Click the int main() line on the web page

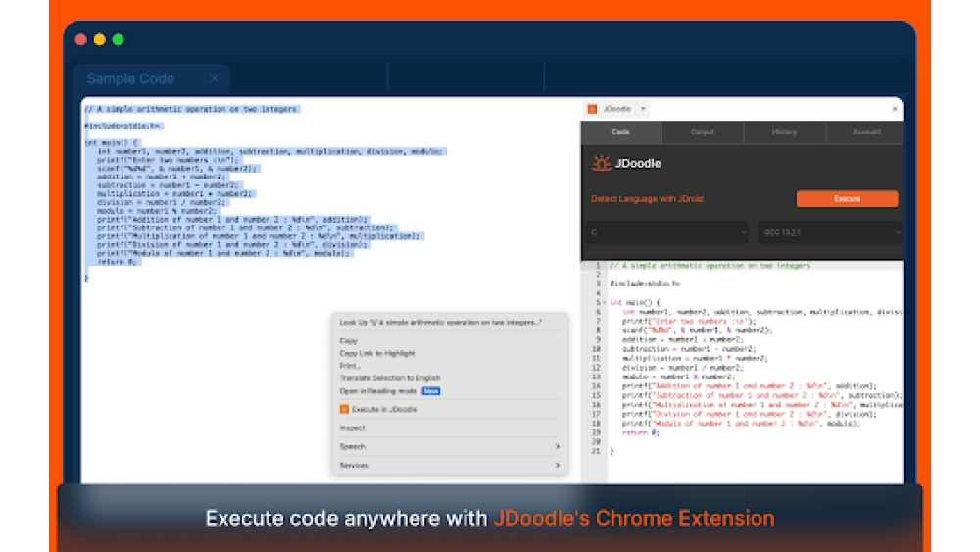click(113, 143)
